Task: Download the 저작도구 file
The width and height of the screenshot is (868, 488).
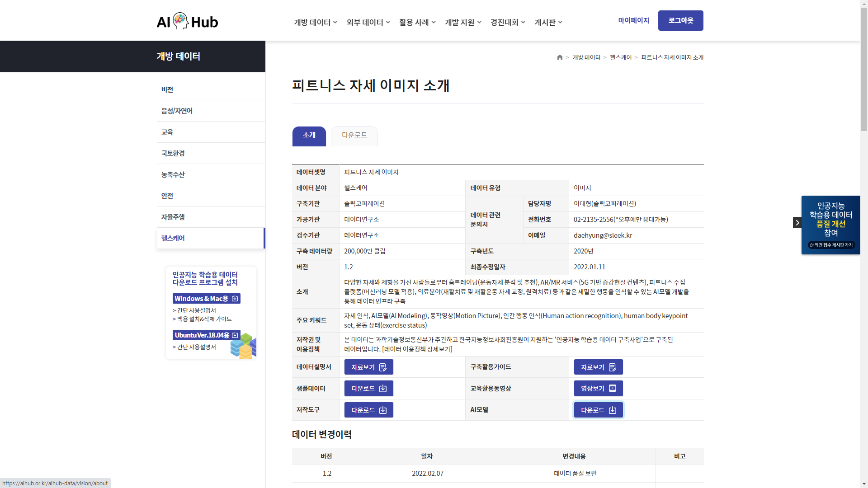Action: 368,410
